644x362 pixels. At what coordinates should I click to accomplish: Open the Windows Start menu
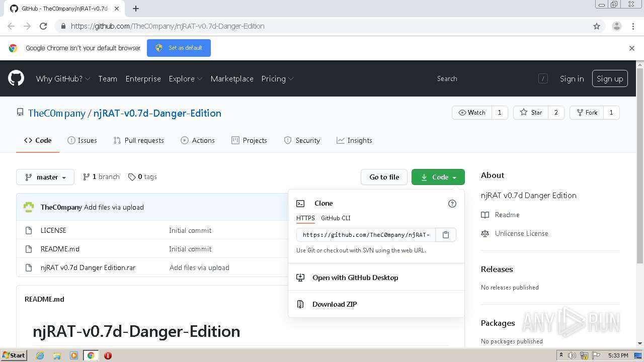coord(14,355)
